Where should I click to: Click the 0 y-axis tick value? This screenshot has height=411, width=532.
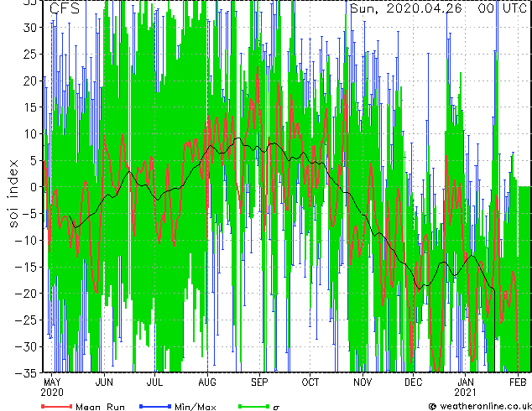(x=34, y=187)
